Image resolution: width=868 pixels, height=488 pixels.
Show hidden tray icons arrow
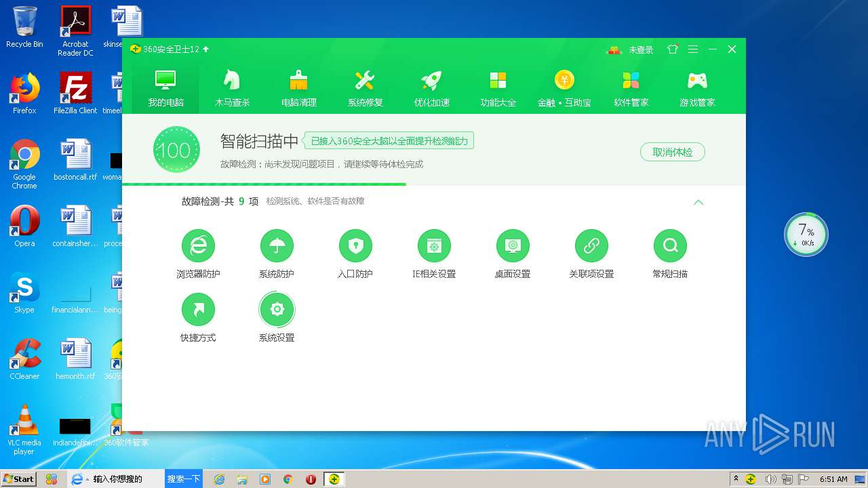tap(736, 479)
